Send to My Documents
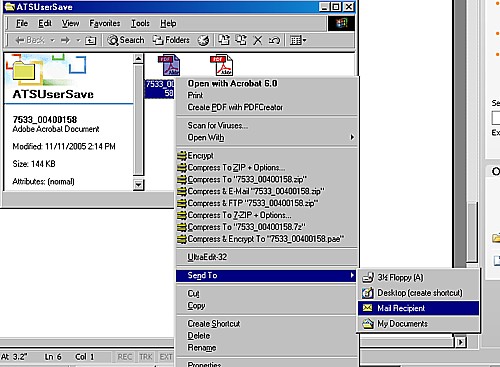This screenshot has height=367, width=500. [x=419, y=324]
